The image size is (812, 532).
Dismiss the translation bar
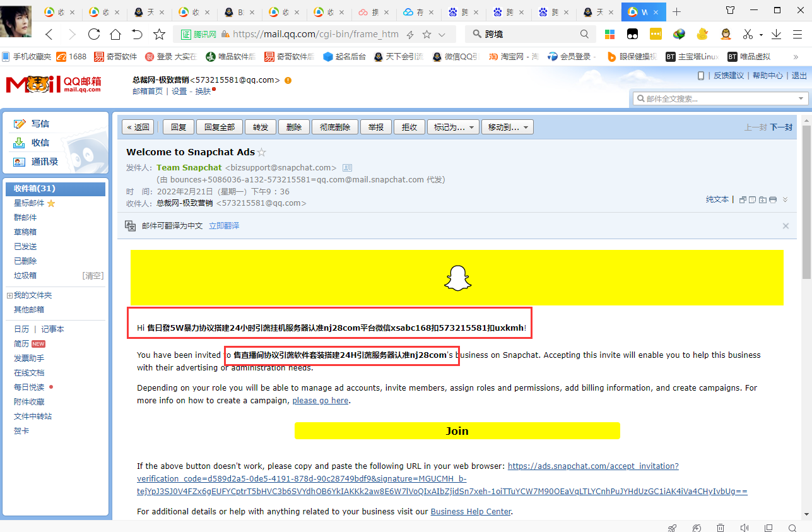click(x=786, y=226)
